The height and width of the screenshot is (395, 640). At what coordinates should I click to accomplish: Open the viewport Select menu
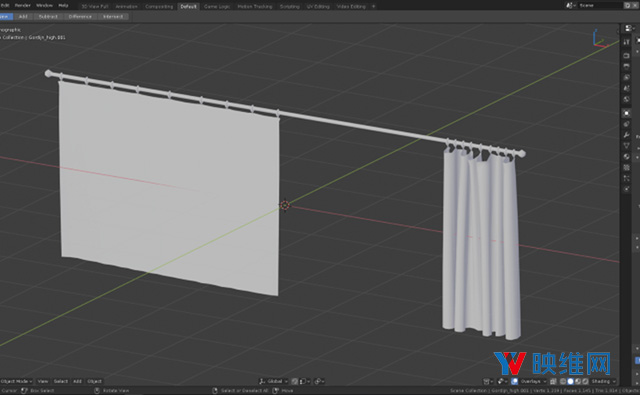pyautogui.click(x=61, y=382)
